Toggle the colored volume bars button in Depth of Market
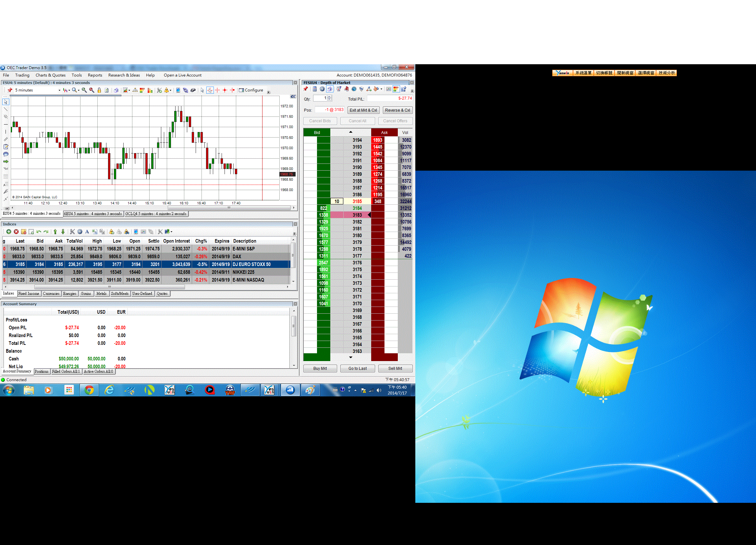The image size is (756, 545). point(396,89)
